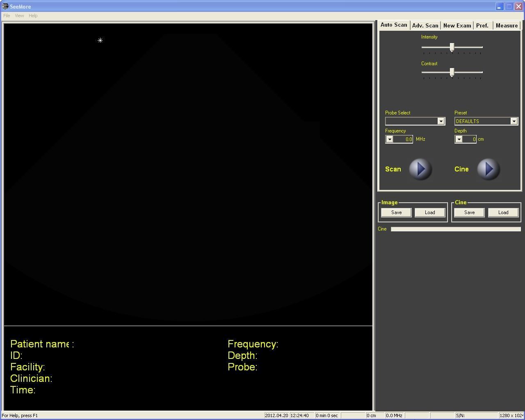Close the SeeMore window
This screenshot has height=420, width=525.
pyautogui.click(x=518, y=7)
